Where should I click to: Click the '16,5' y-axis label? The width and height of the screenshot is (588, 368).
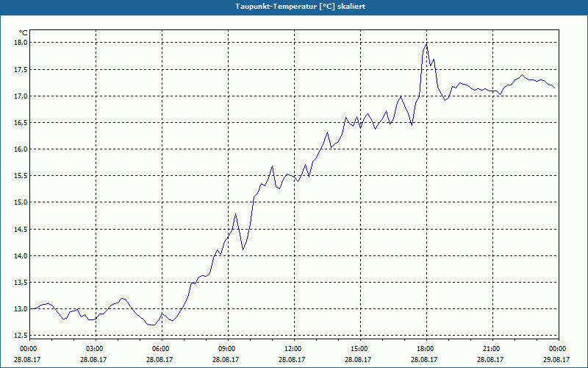(21, 123)
